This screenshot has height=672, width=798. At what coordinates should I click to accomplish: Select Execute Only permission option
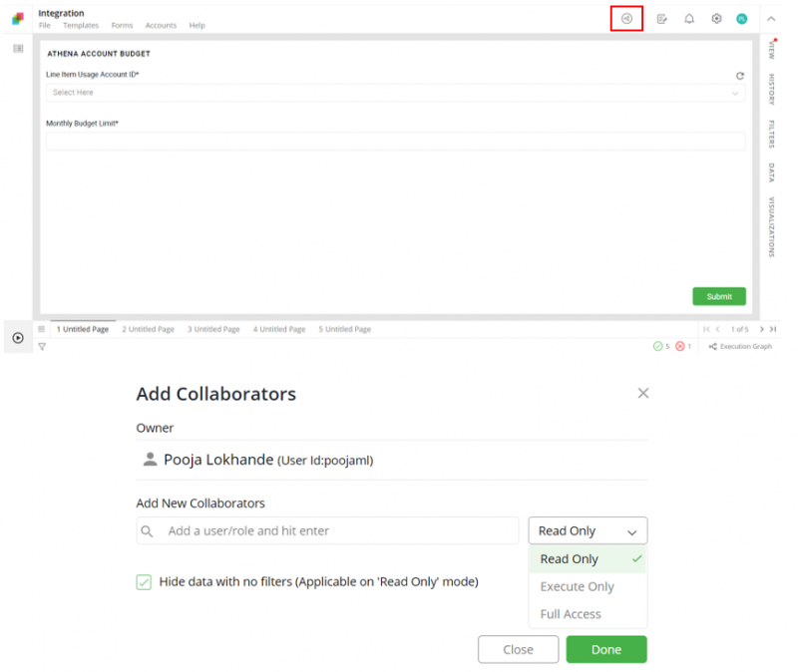[x=577, y=587]
